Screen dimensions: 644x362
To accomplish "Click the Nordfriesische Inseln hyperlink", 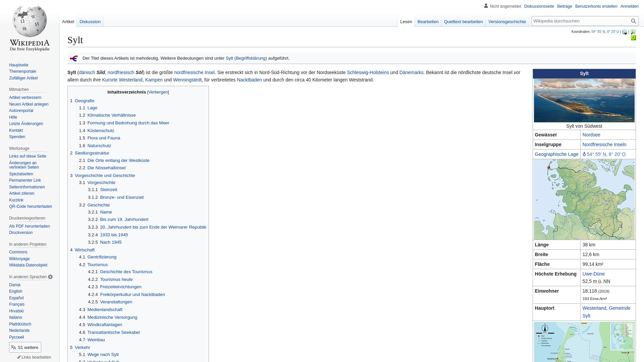I will point(604,144).
